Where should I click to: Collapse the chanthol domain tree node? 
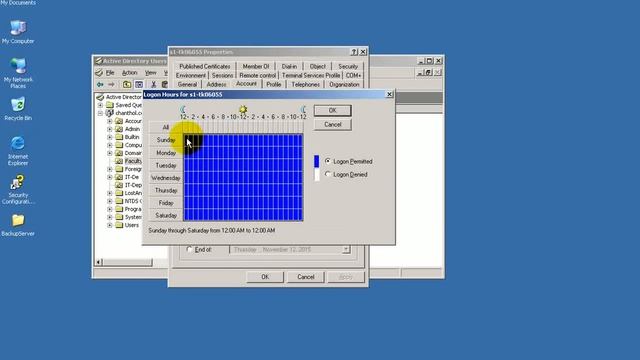click(100, 113)
